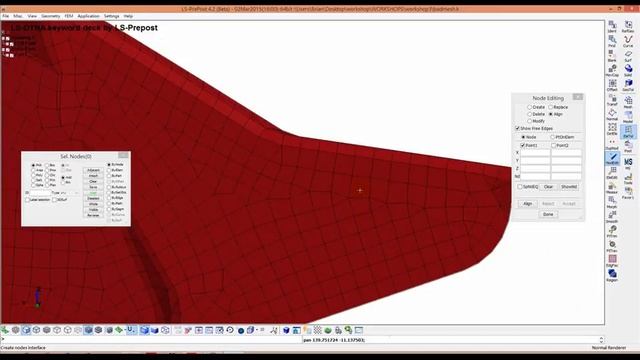The height and width of the screenshot is (360, 640).
Task: Select the Create radio in Node Editing
Action: (529, 107)
